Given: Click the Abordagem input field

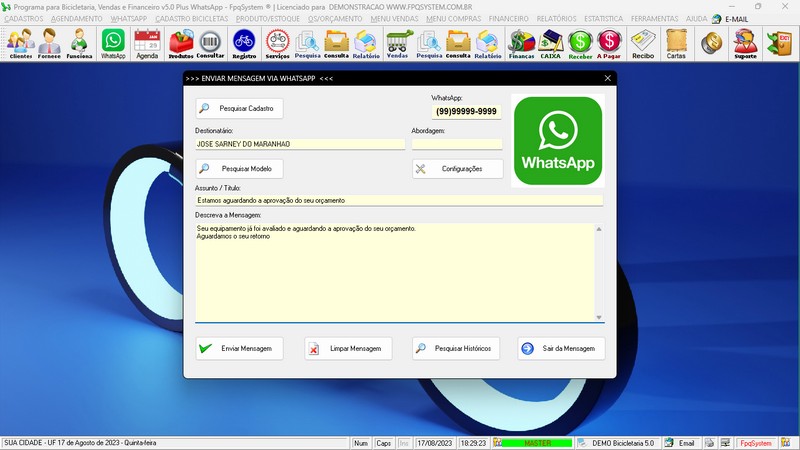Looking at the screenshot, I should pos(457,144).
